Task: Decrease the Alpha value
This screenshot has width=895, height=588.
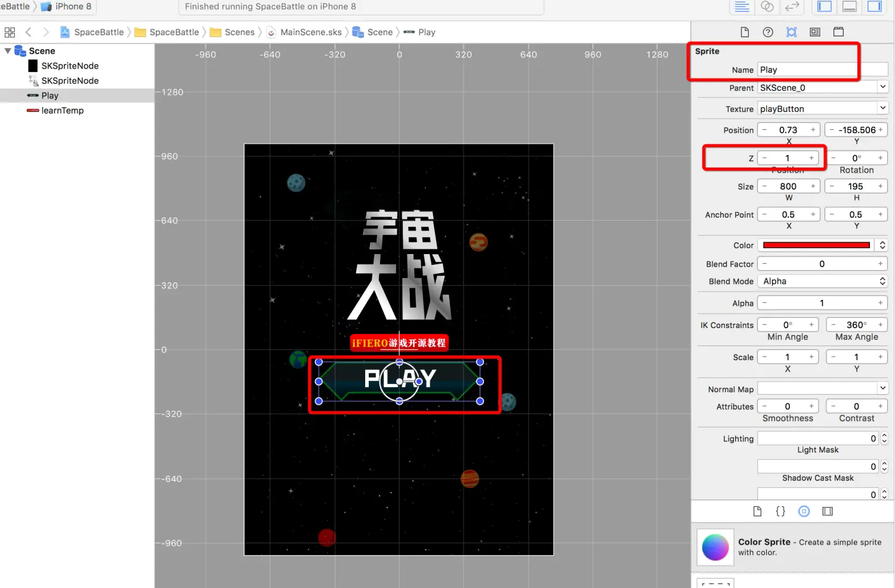Action: pyautogui.click(x=764, y=303)
